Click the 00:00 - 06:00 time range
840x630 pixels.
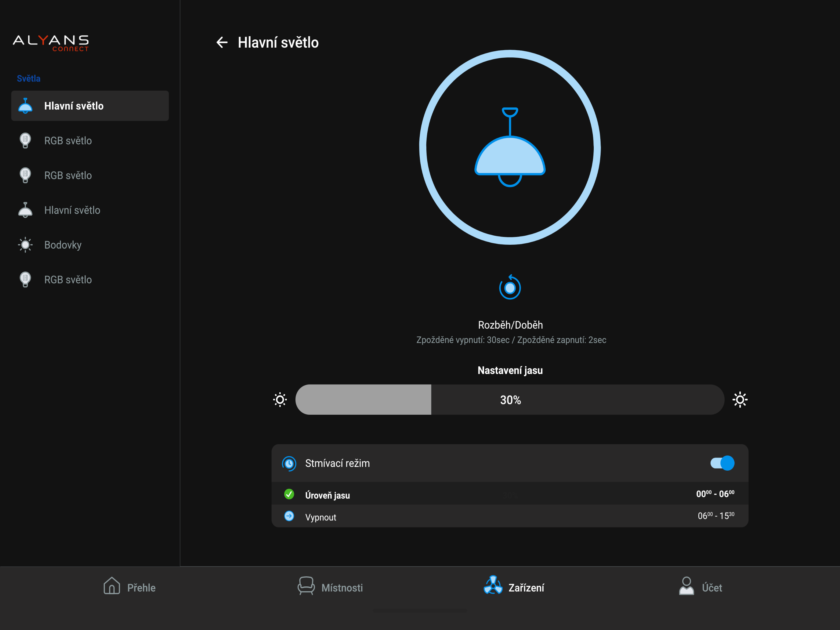[715, 494]
